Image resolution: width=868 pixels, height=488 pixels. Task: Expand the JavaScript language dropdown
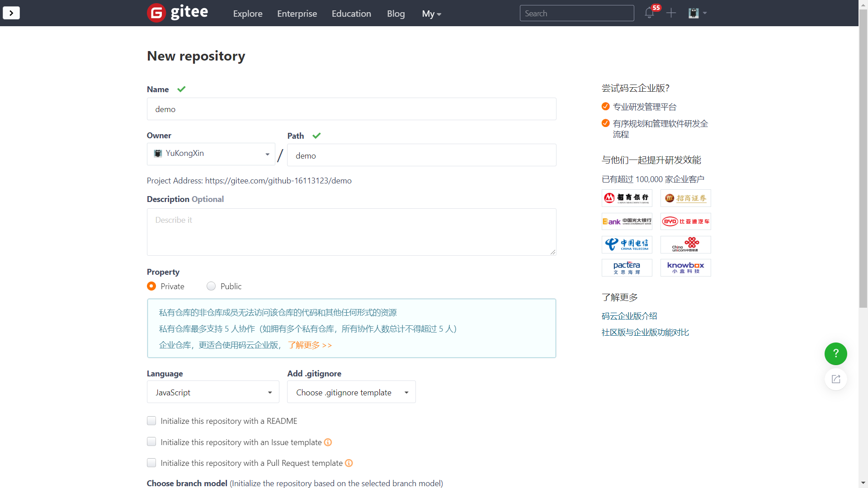(x=213, y=392)
